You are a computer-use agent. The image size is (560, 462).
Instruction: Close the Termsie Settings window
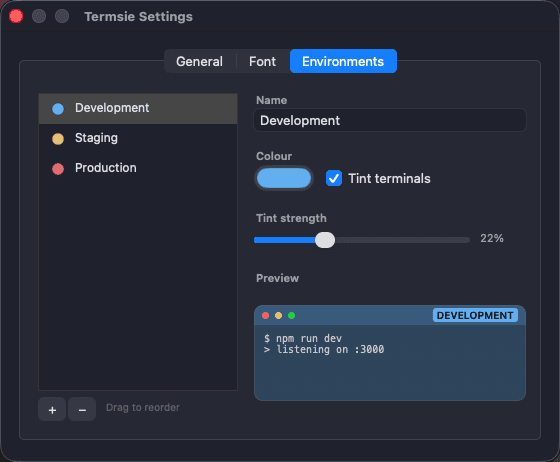(16, 16)
